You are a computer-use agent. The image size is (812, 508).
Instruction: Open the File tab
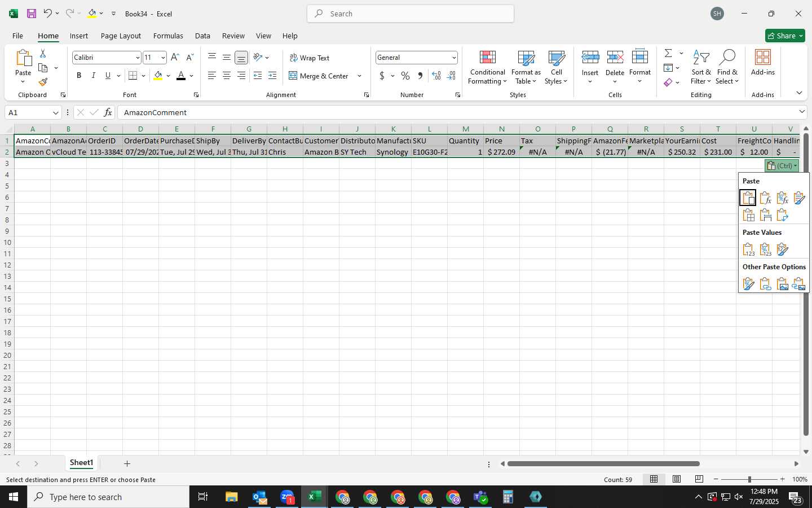pos(17,36)
